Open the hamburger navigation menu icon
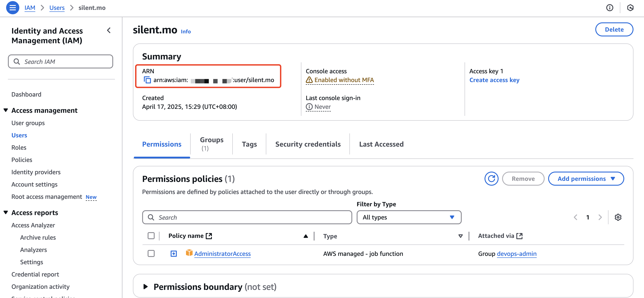Screen dimensions: 644x298 (x=13, y=7)
